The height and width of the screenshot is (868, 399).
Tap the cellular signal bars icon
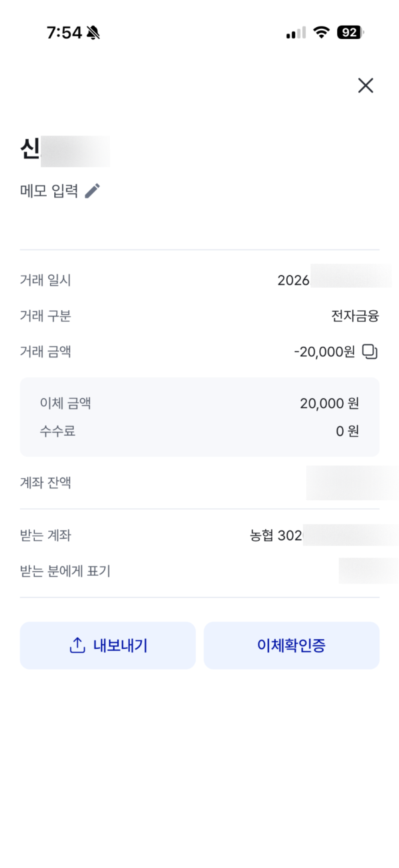click(x=296, y=33)
